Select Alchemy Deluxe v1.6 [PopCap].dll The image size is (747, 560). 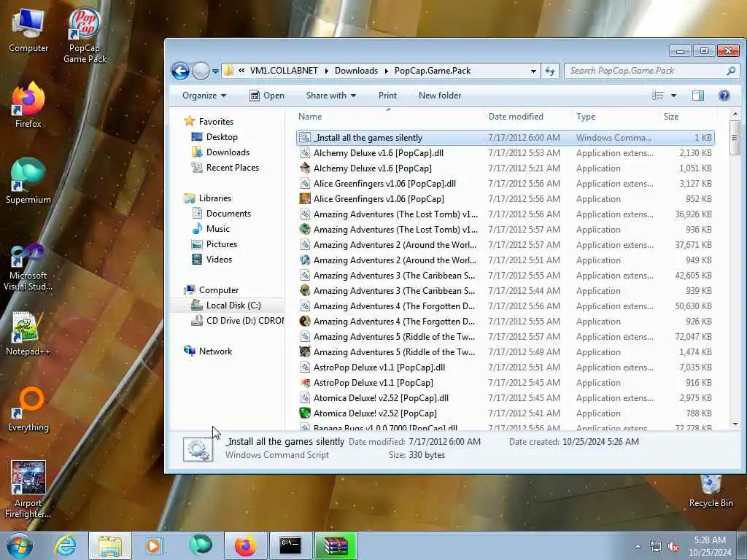click(505, 153)
